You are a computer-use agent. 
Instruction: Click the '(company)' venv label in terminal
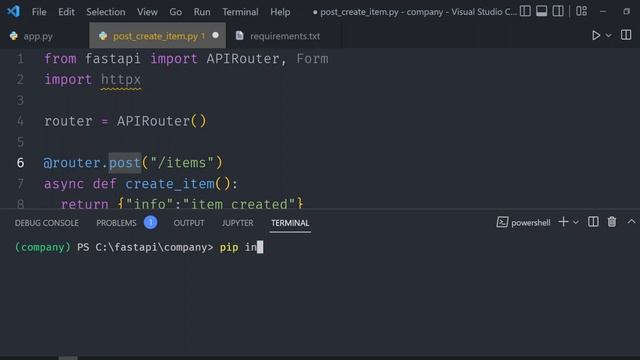pos(43,247)
